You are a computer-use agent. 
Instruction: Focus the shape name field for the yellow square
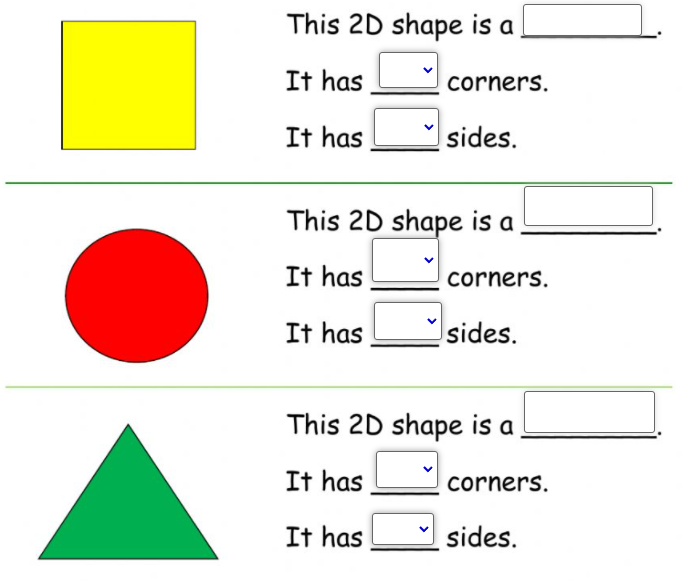point(582,20)
